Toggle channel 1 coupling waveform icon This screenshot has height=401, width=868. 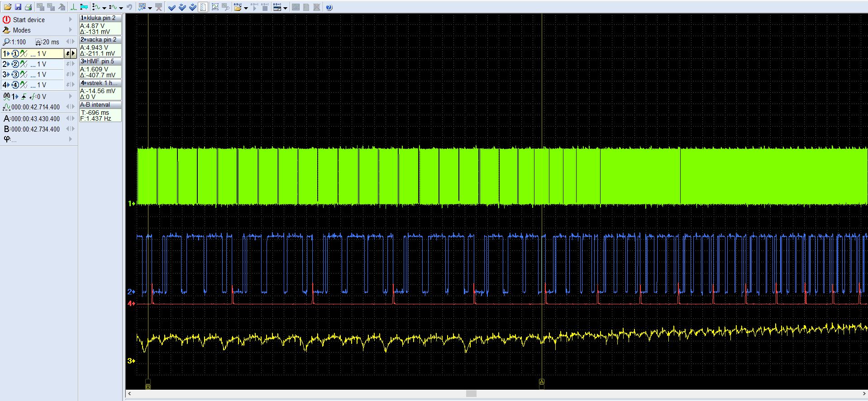(x=24, y=54)
